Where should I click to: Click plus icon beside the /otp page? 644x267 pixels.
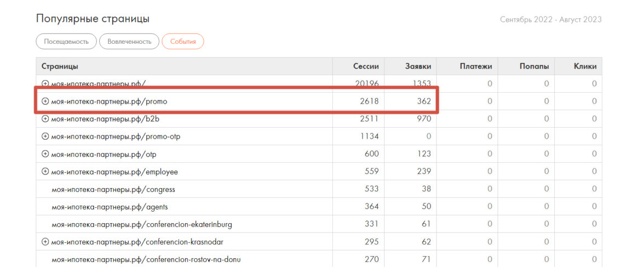coord(45,154)
